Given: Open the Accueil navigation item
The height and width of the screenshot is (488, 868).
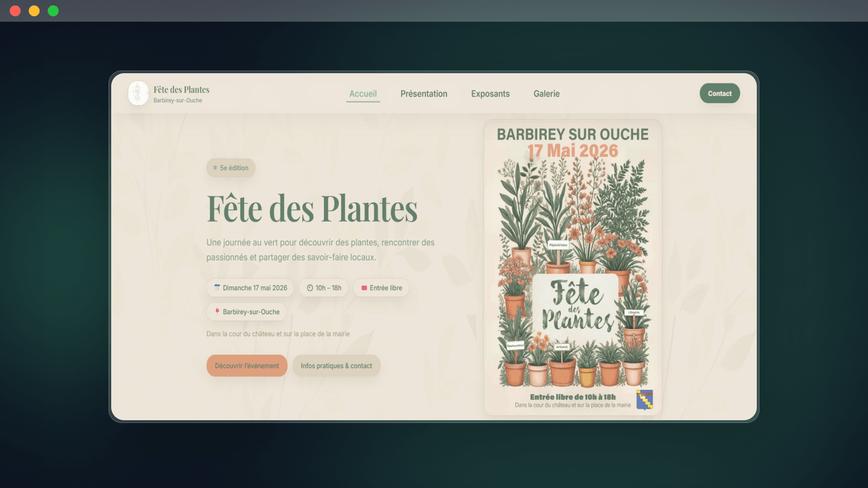Looking at the screenshot, I should [x=363, y=93].
